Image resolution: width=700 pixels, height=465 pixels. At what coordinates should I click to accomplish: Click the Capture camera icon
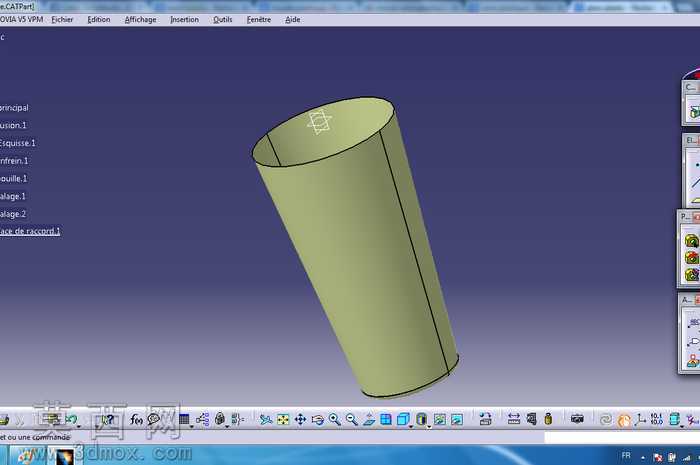coord(577,419)
